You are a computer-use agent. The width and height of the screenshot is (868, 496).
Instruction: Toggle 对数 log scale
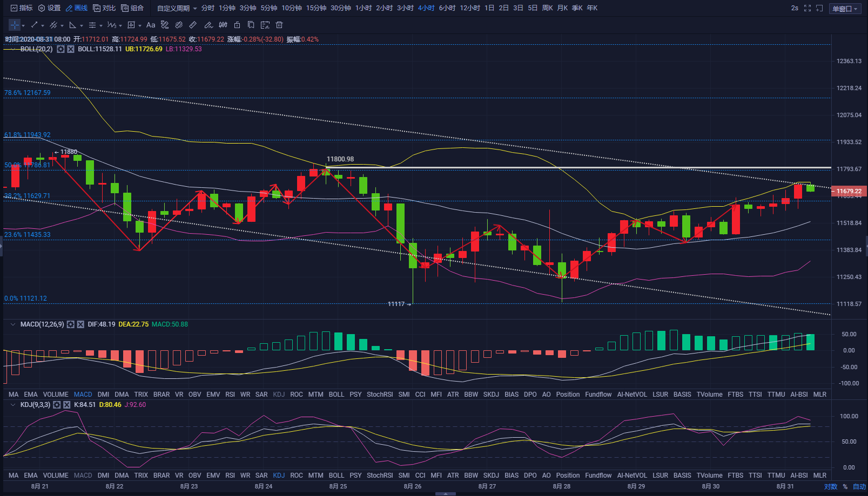(x=831, y=487)
